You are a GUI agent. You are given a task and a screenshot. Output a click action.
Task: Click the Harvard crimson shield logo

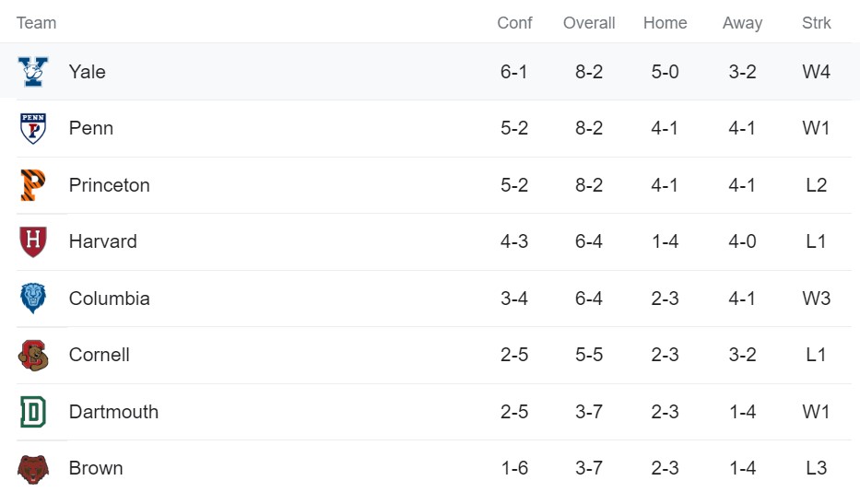[33, 241]
